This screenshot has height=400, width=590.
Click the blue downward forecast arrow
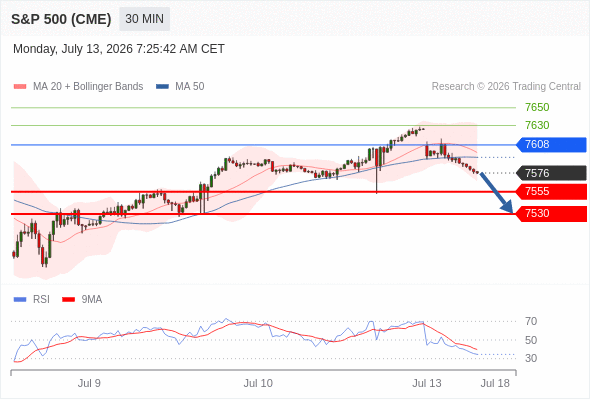click(496, 193)
